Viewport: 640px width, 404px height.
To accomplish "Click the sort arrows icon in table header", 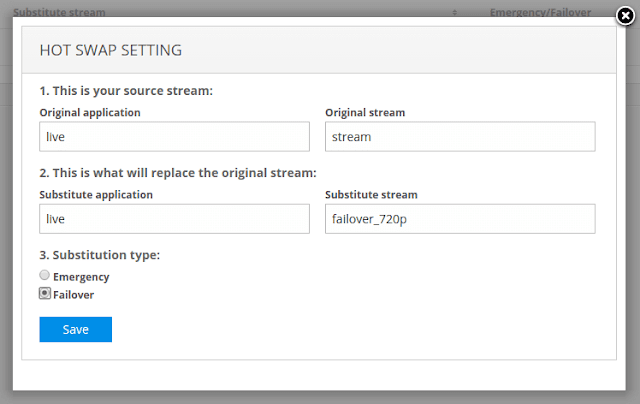I will pyautogui.click(x=455, y=13).
